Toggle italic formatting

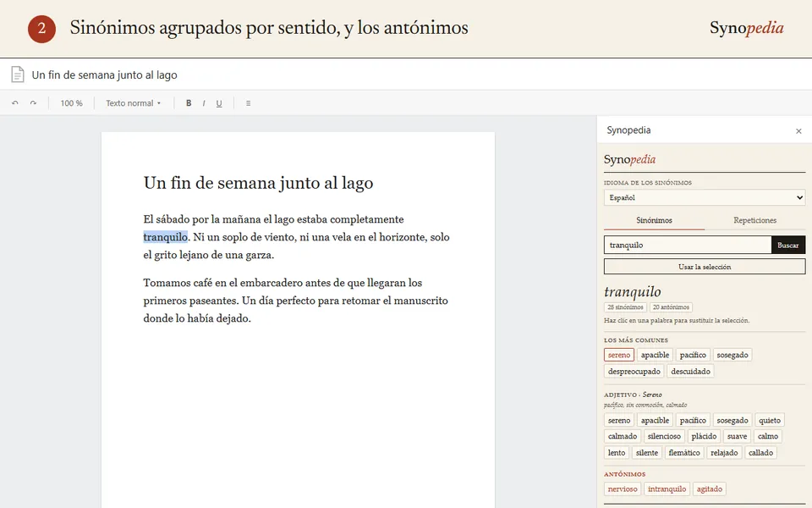pyautogui.click(x=204, y=103)
